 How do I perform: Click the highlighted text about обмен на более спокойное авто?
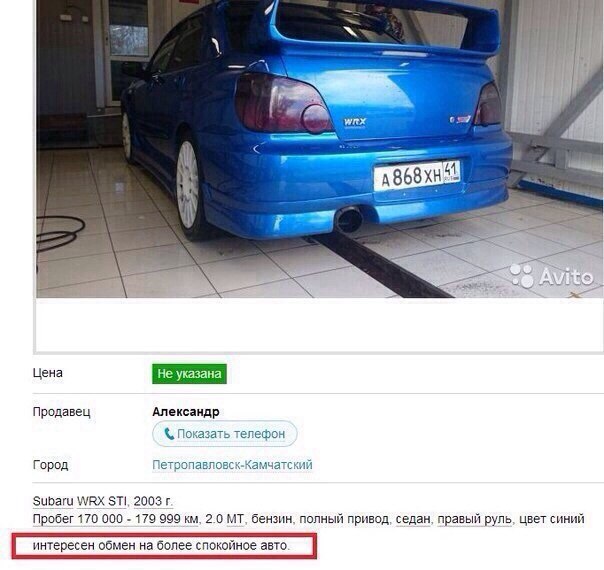[x=161, y=546]
